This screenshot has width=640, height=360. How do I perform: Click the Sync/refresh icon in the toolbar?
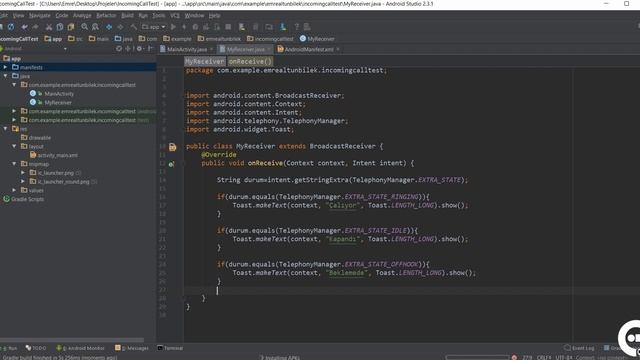point(11,27)
